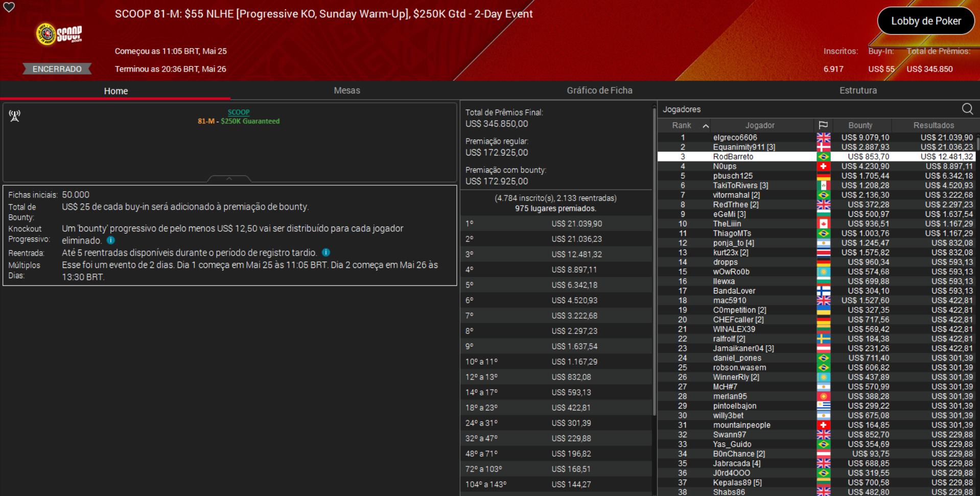Select player Swann97
Screen dimensions: 980x496
coord(729,435)
